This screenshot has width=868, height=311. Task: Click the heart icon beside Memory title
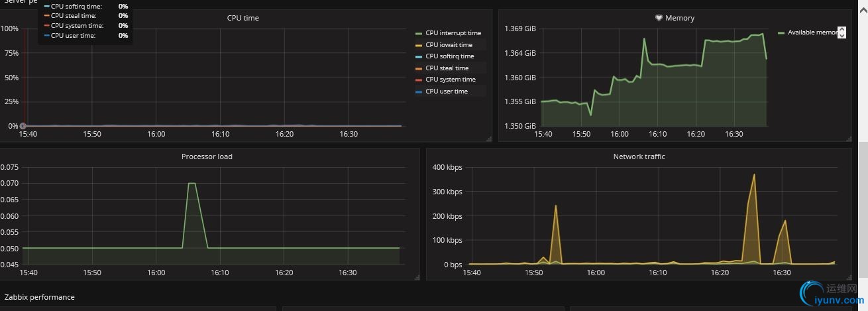tap(659, 18)
